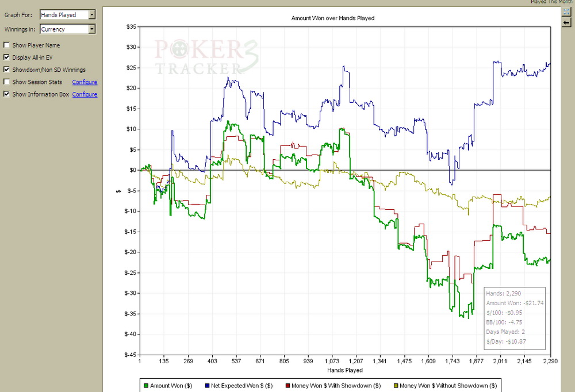Uncheck the Display All-in EV checkbox

click(x=6, y=57)
